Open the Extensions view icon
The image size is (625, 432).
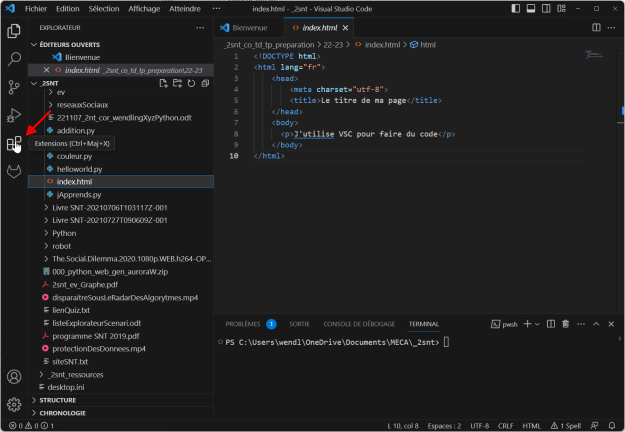pos(14,143)
